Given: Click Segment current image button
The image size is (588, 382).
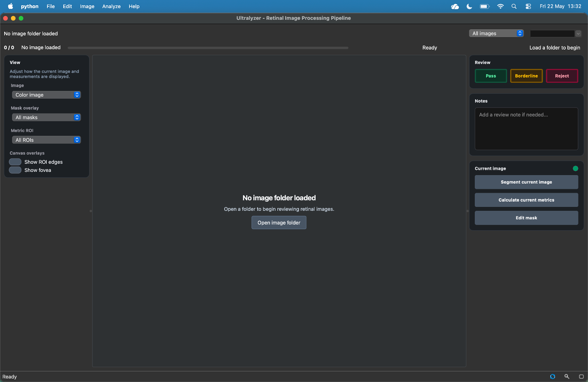Looking at the screenshot, I should point(526,182).
